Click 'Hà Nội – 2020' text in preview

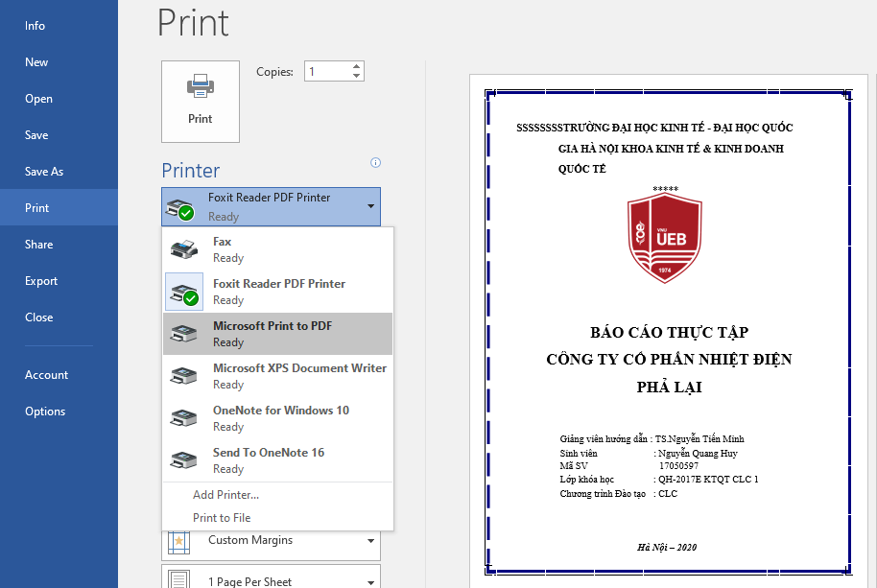(x=667, y=547)
